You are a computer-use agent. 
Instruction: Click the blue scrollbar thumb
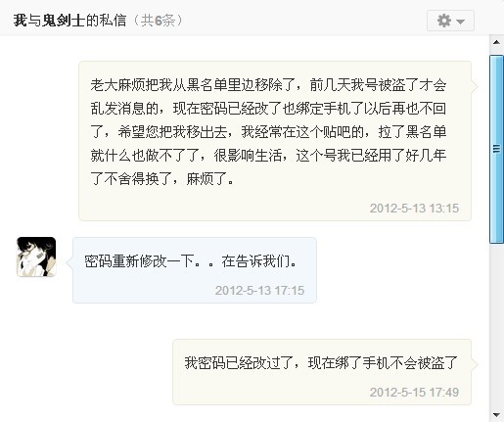(496, 150)
